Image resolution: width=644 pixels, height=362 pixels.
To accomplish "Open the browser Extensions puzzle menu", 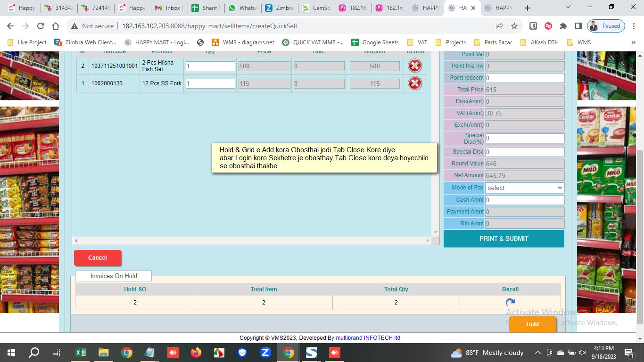I will tap(563, 26).
